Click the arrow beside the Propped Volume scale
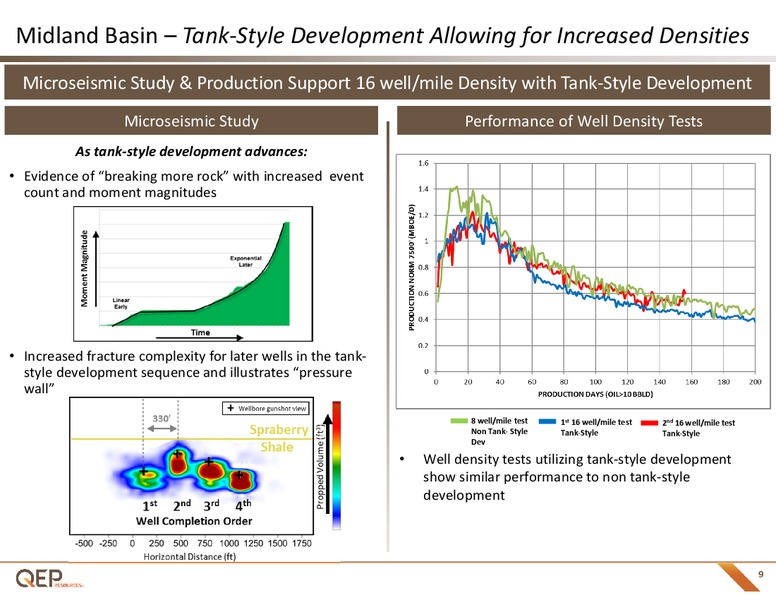This screenshot has height=600, width=776. (328, 464)
